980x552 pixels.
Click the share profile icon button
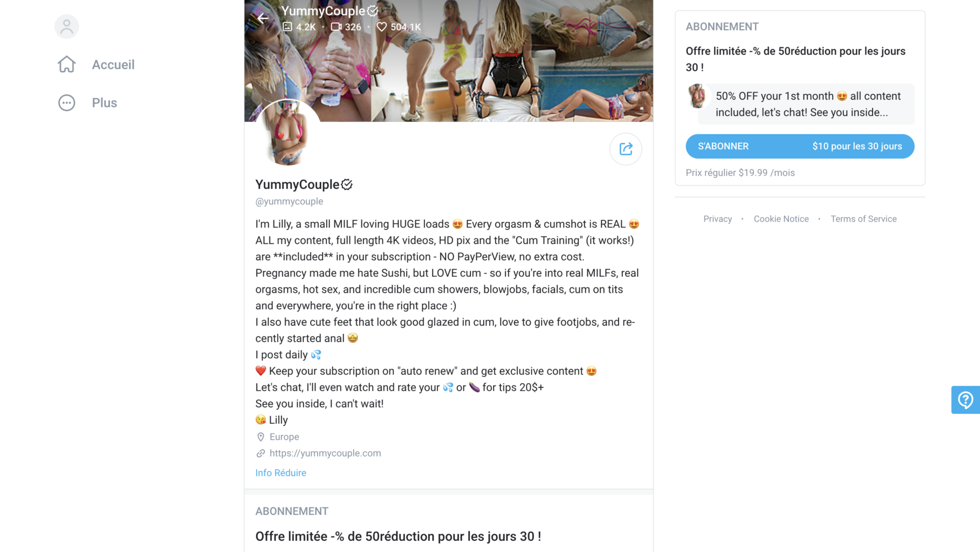coord(626,149)
